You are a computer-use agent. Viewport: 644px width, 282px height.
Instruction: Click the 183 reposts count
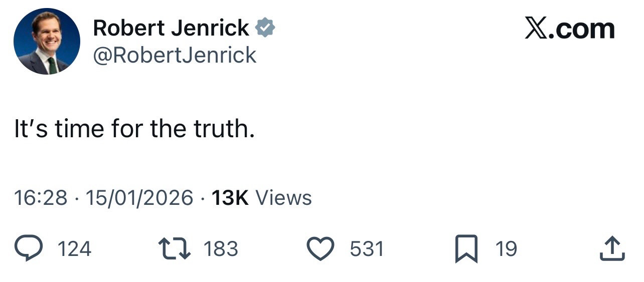point(221,249)
